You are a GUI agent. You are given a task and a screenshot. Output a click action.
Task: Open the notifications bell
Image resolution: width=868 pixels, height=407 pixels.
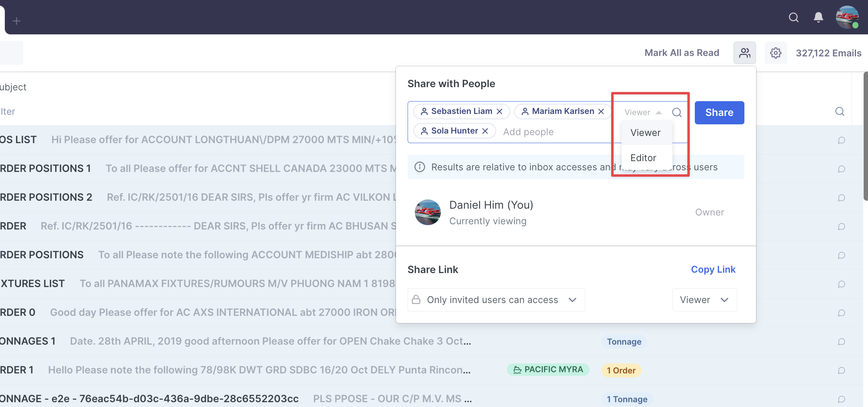pos(818,18)
